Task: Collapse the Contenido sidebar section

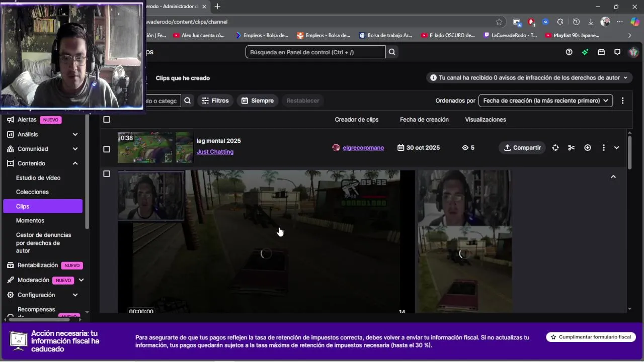Action: tap(75, 163)
